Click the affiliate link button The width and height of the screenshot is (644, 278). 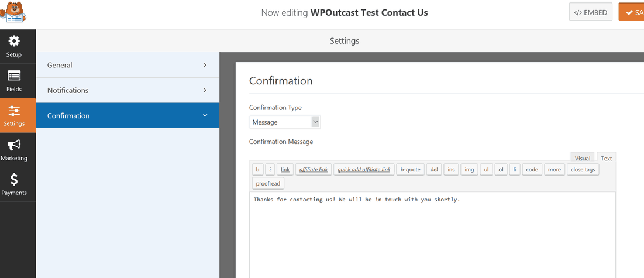(314, 169)
